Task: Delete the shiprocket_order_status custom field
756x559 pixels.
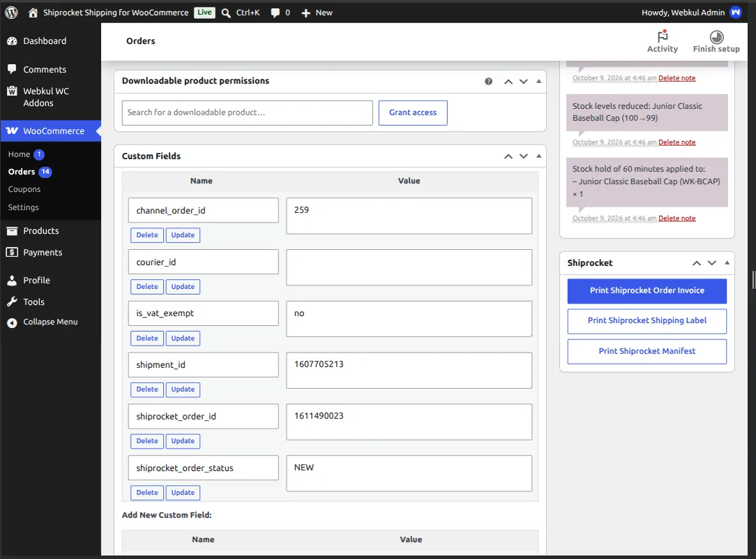Action: pos(147,493)
